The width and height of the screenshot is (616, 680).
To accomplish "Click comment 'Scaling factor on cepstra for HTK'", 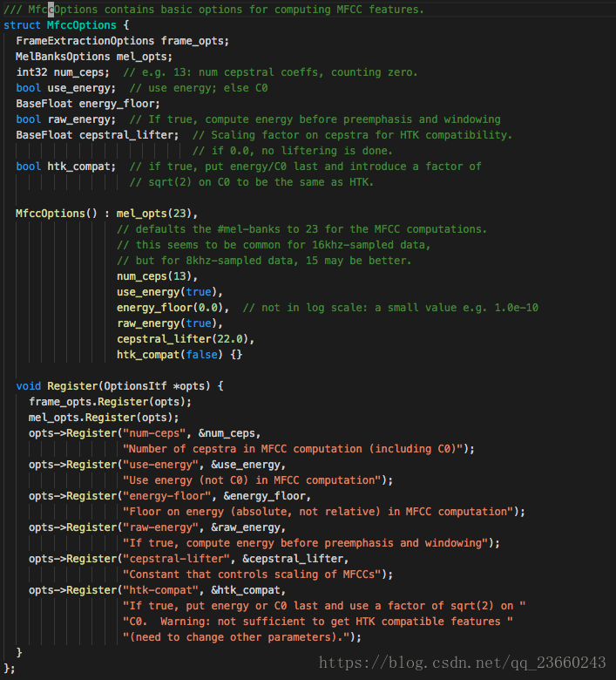I will (x=315, y=135).
